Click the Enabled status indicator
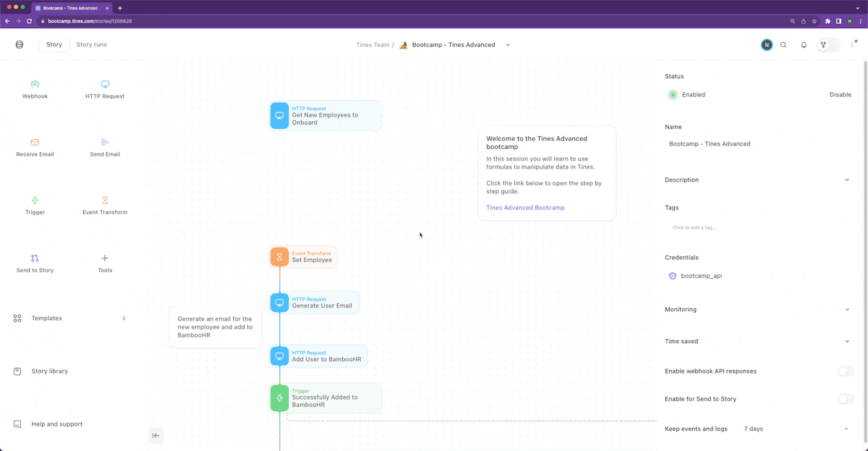The image size is (868, 451). [686, 95]
